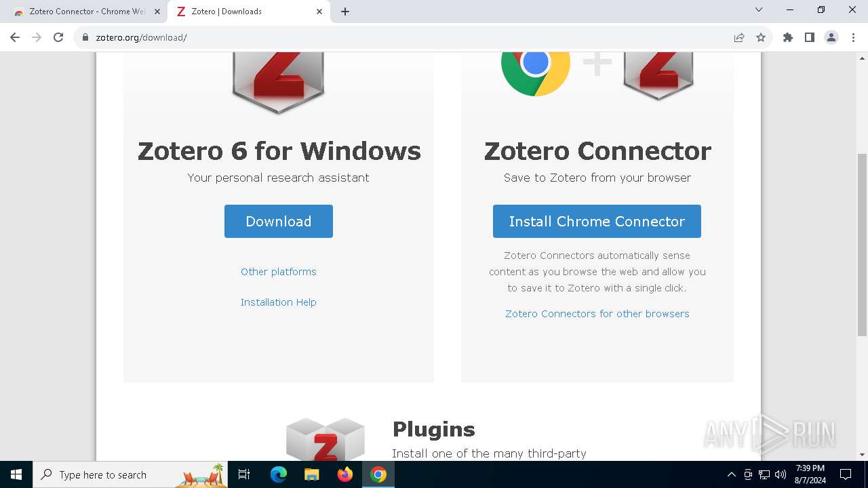This screenshot has height=488, width=868.
Task: Click the Plugins boxes Zotero icon
Action: [325, 439]
